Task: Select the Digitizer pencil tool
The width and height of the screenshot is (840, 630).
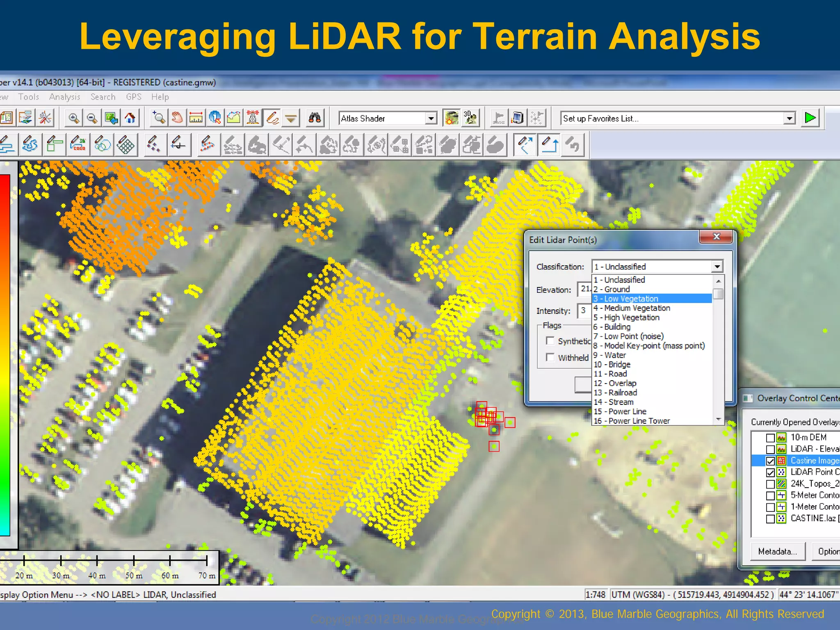Action: (x=272, y=118)
